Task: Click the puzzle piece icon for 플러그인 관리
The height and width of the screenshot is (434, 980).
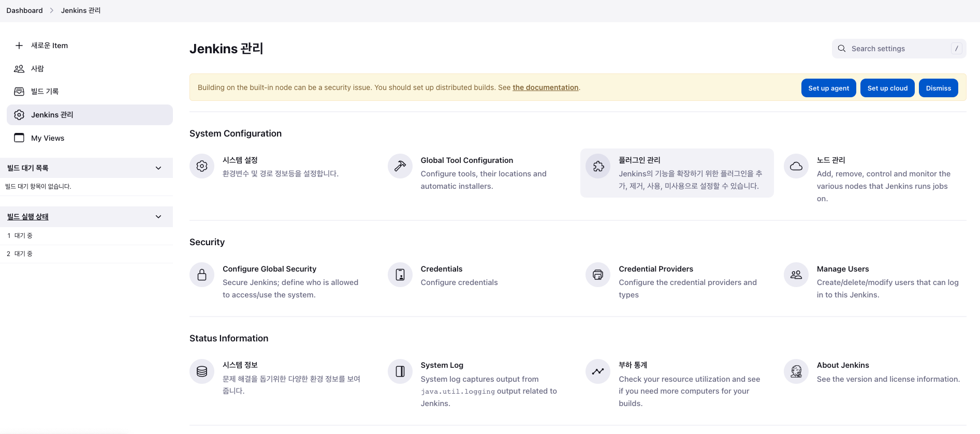Action: (x=598, y=166)
